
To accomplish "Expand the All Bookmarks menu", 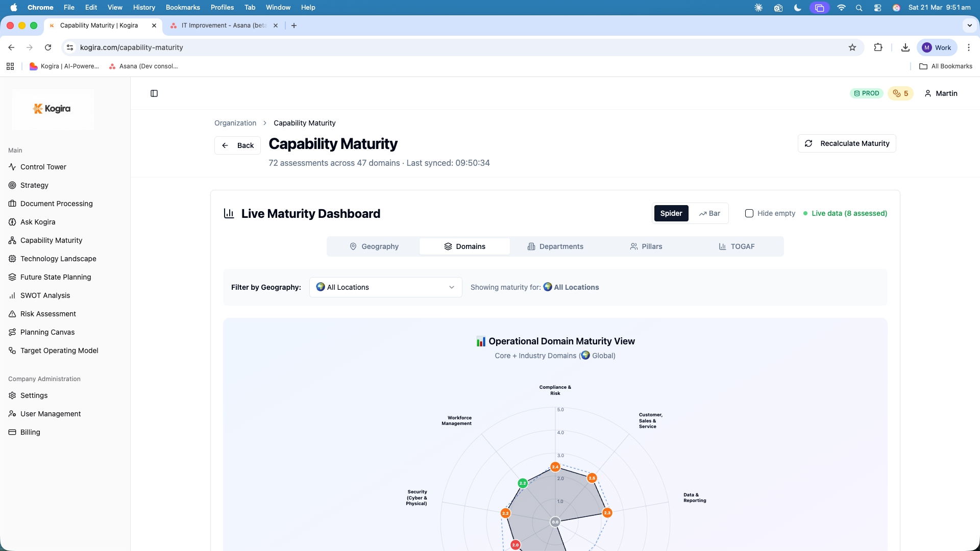I will (945, 66).
